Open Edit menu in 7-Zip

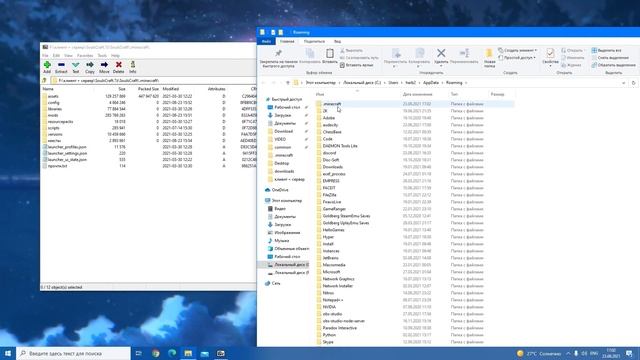point(56,56)
